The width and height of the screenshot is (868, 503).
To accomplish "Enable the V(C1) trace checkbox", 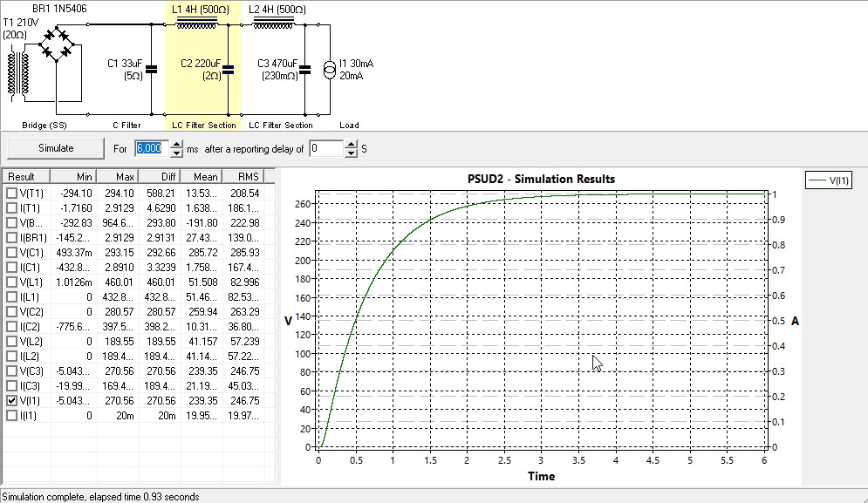I will (x=11, y=252).
